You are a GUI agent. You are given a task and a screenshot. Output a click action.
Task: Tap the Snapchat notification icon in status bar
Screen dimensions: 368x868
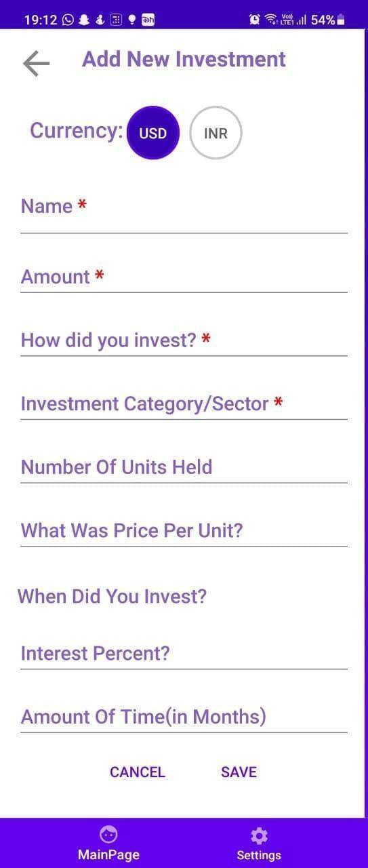point(84,20)
